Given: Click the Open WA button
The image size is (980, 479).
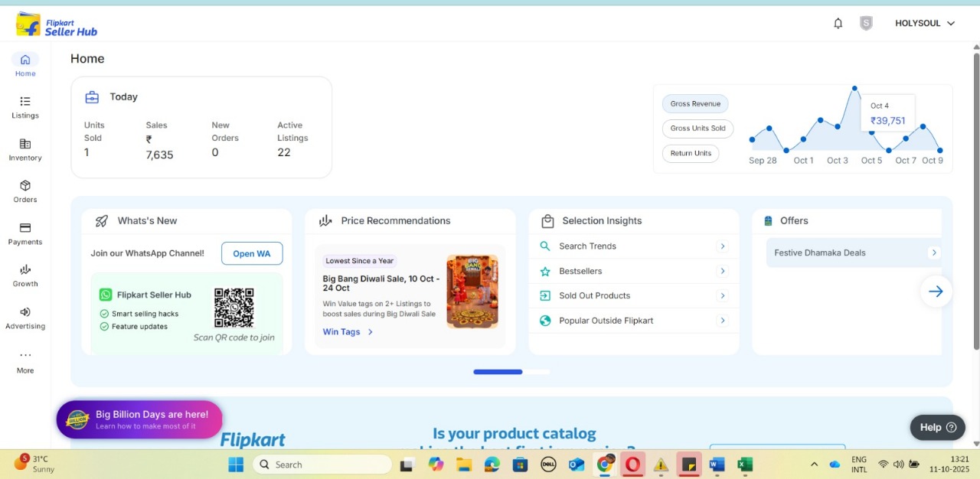Looking at the screenshot, I should click(252, 254).
